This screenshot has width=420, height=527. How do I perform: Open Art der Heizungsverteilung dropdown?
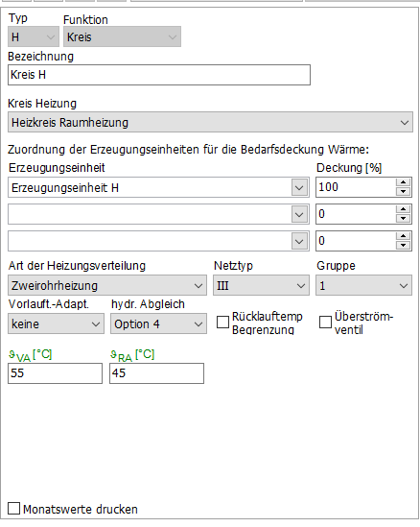tap(107, 285)
